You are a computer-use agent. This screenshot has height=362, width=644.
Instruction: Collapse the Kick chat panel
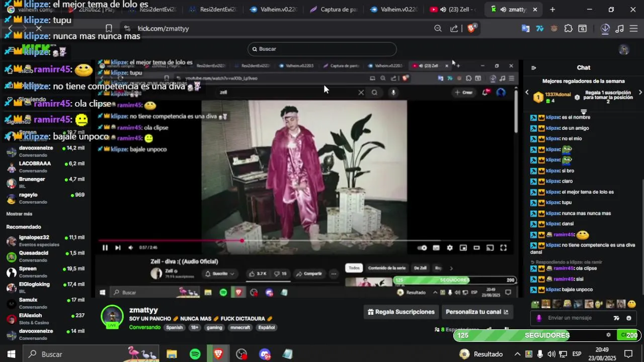click(x=534, y=68)
